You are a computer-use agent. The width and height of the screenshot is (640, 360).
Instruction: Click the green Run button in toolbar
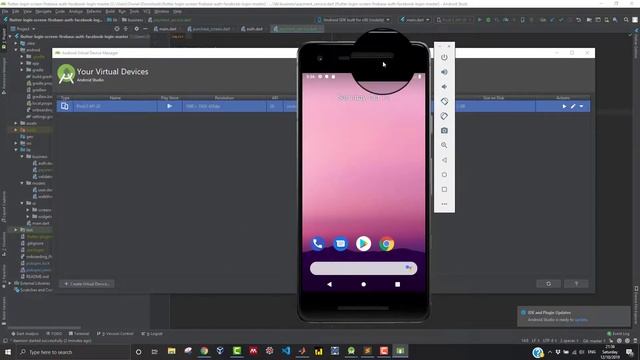tap(480, 20)
